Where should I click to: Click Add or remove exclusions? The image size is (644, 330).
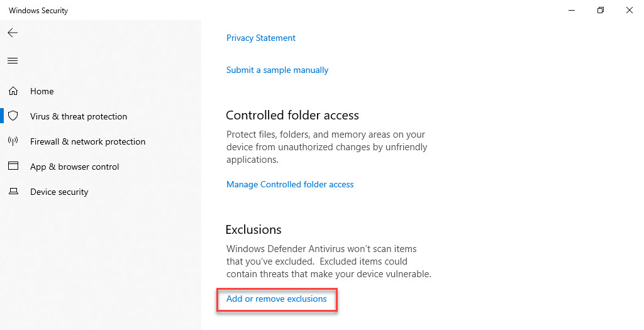point(277,299)
